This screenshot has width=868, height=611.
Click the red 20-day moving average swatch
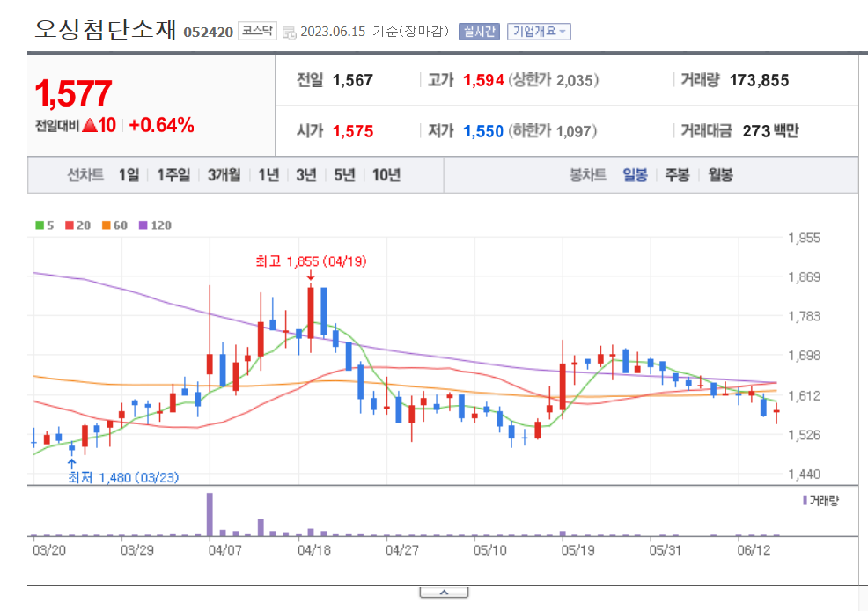tap(70, 225)
